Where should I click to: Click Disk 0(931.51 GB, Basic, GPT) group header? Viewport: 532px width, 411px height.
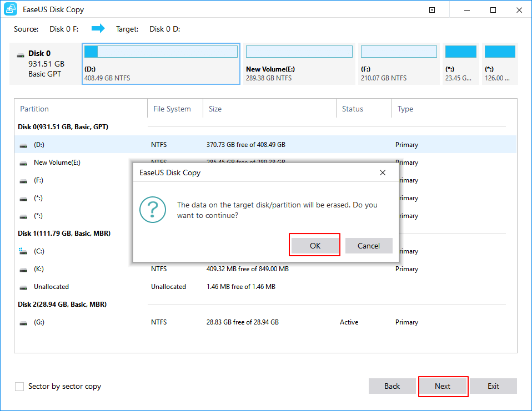pos(63,126)
